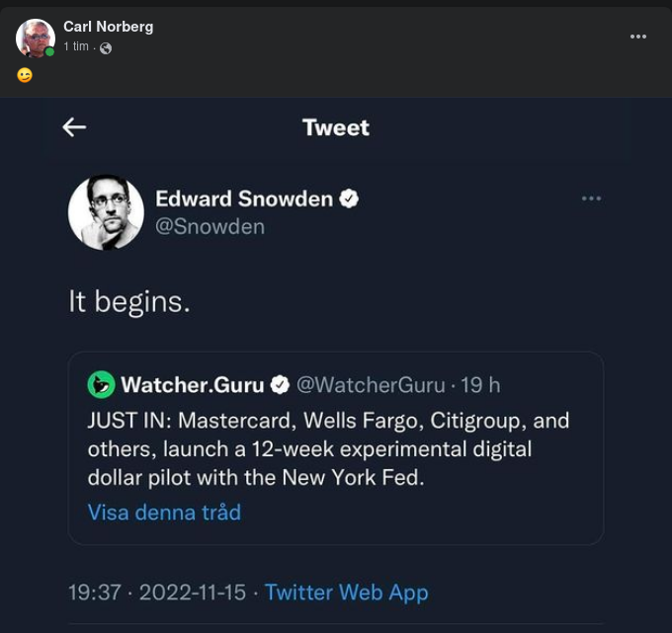Click Watcher.Guru's verified checkmark badge
Image resolution: width=672 pixels, height=633 pixels.
280,384
